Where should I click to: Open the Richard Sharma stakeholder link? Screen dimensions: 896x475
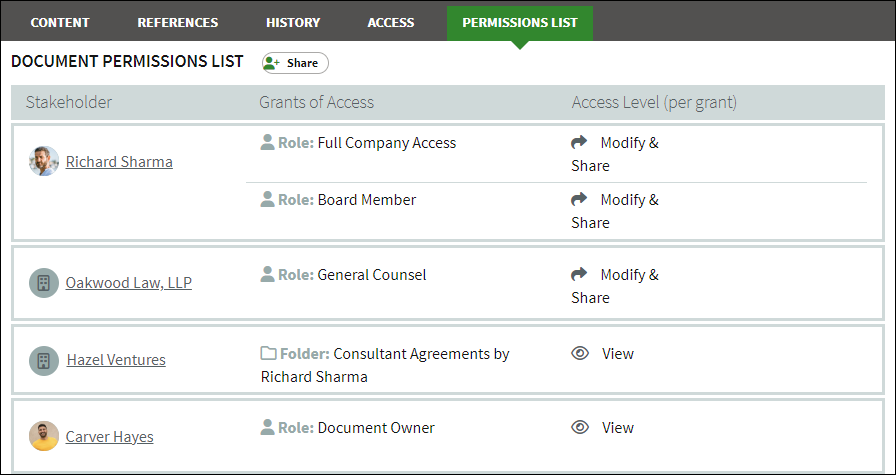pos(119,162)
